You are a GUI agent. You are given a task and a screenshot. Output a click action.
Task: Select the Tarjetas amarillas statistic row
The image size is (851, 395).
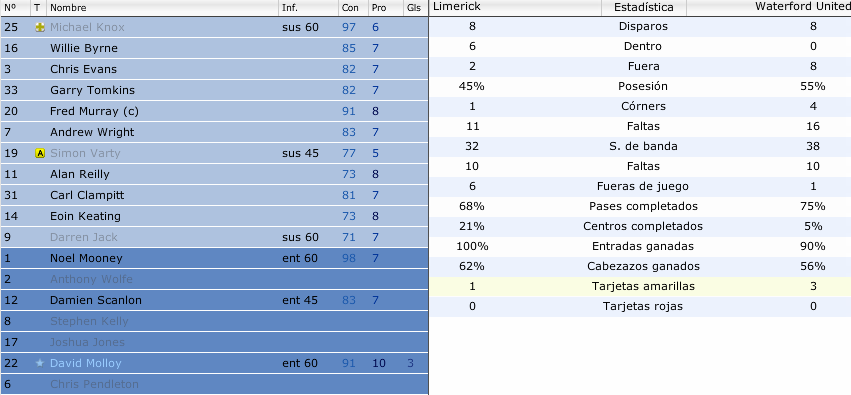coord(640,286)
